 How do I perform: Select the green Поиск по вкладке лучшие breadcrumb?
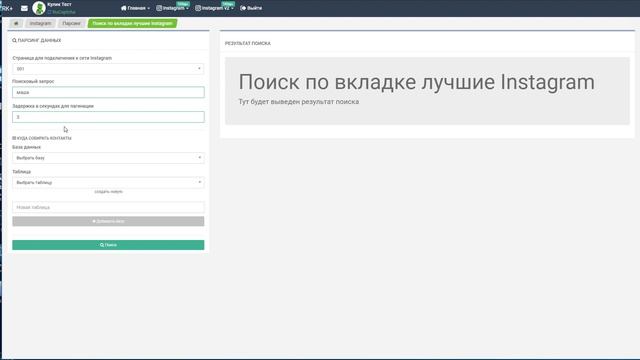click(132, 24)
